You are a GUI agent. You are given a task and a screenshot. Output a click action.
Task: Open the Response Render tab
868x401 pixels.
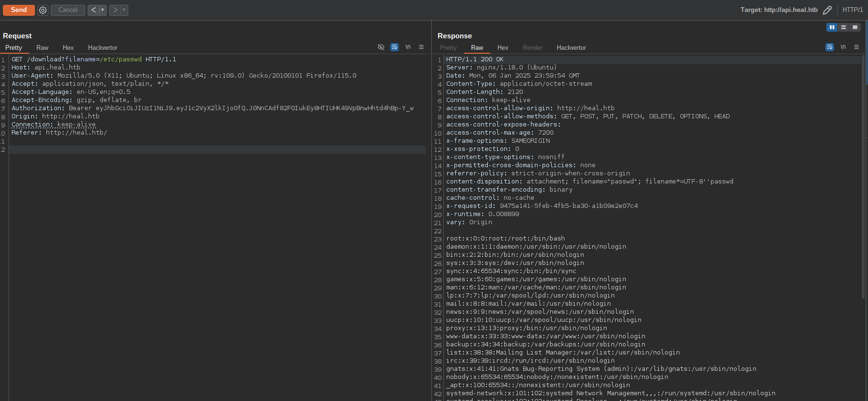click(532, 48)
